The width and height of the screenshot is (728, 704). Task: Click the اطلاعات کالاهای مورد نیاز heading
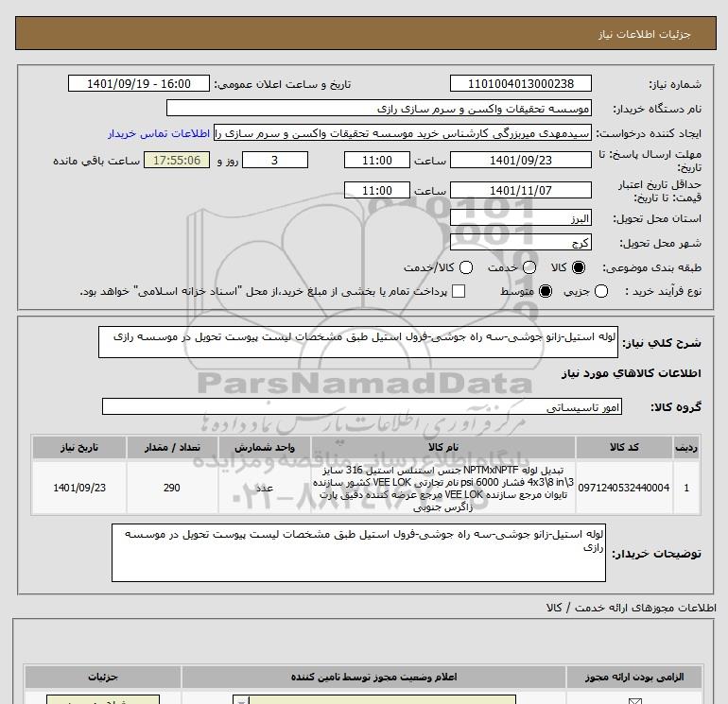point(632,373)
